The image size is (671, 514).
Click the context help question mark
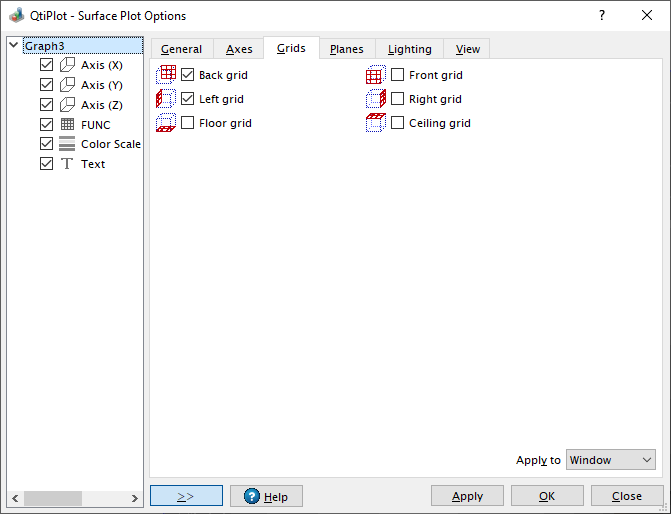pyautogui.click(x=601, y=16)
